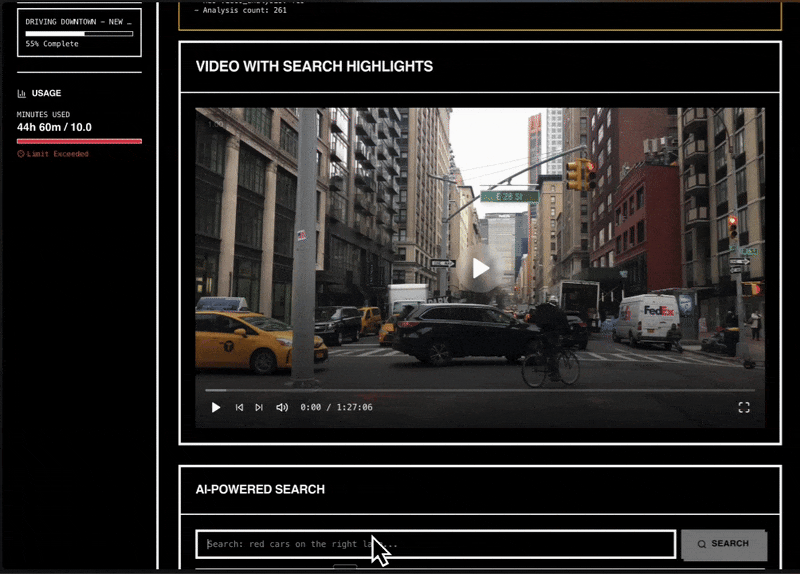Skip to the next highlight in the video
The image size is (800, 574).
coord(259,407)
